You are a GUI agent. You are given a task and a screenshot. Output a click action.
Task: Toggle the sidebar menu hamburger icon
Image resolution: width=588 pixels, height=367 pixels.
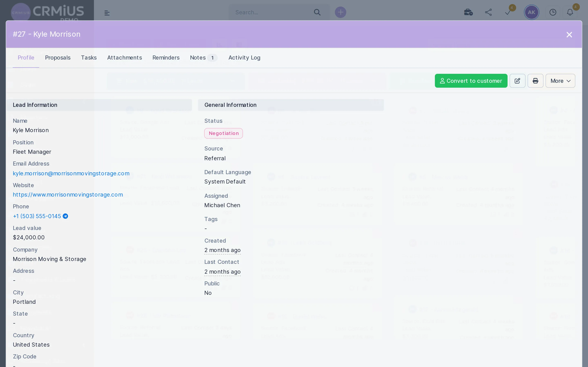(107, 13)
